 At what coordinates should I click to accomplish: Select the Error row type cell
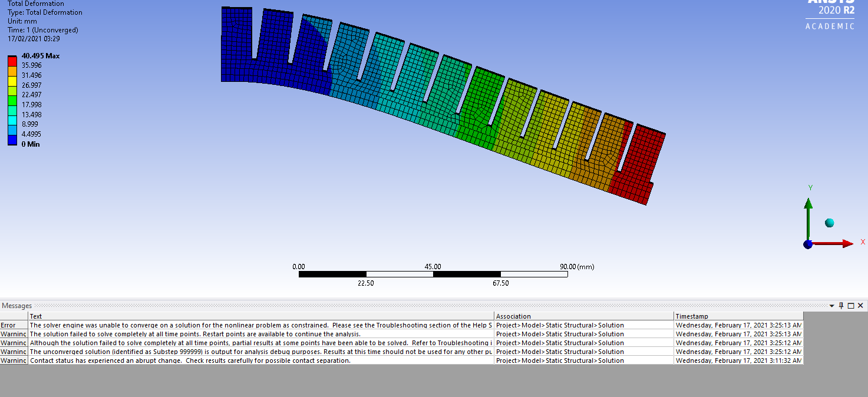click(14, 325)
